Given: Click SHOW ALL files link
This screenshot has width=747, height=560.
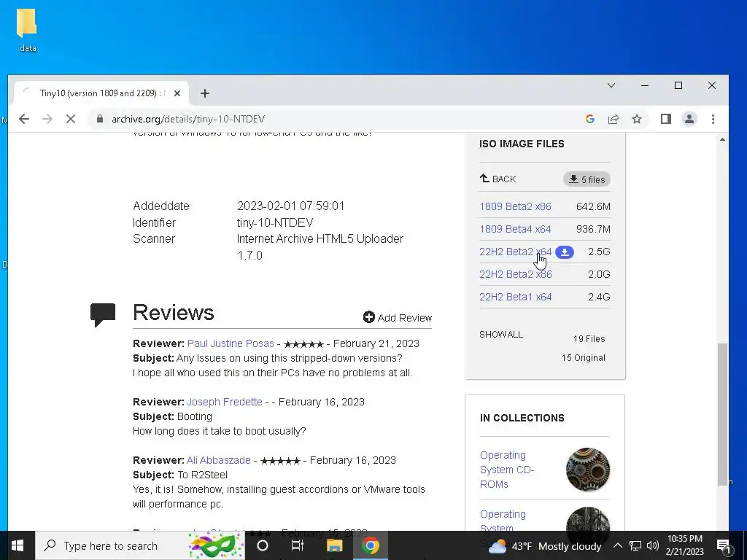Looking at the screenshot, I should [501, 334].
